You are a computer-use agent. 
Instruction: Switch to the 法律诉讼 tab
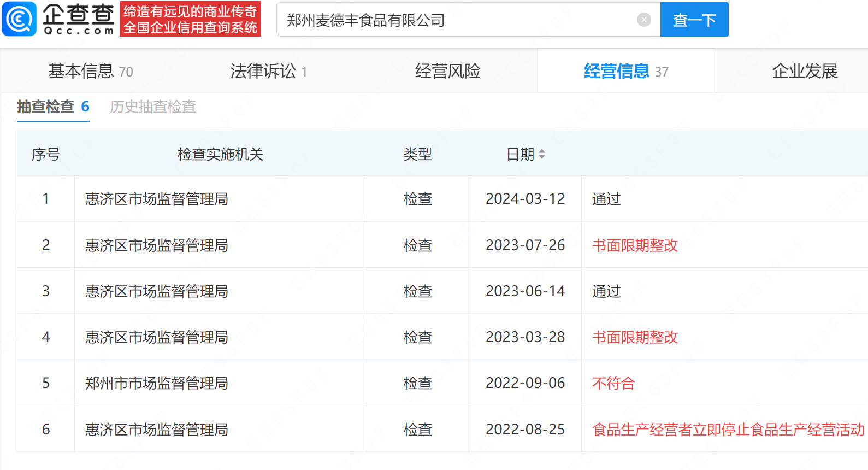point(268,71)
